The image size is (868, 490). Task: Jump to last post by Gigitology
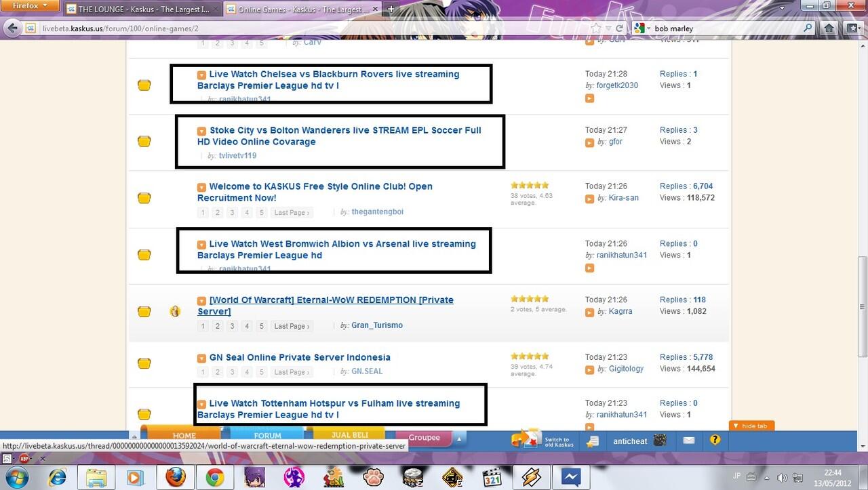(589, 369)
